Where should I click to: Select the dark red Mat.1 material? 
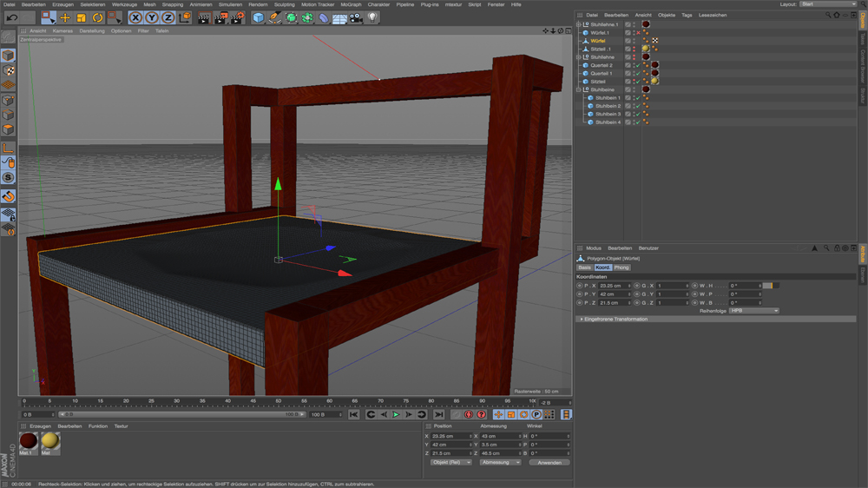point(29,442)
